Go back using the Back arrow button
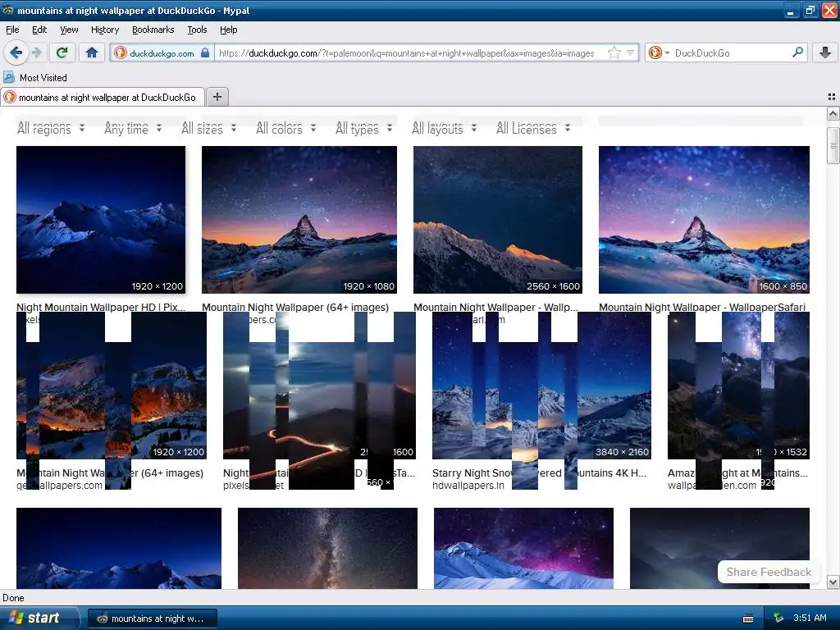The width and height of the screenshot is (840, 630). [x=16, y=52]
